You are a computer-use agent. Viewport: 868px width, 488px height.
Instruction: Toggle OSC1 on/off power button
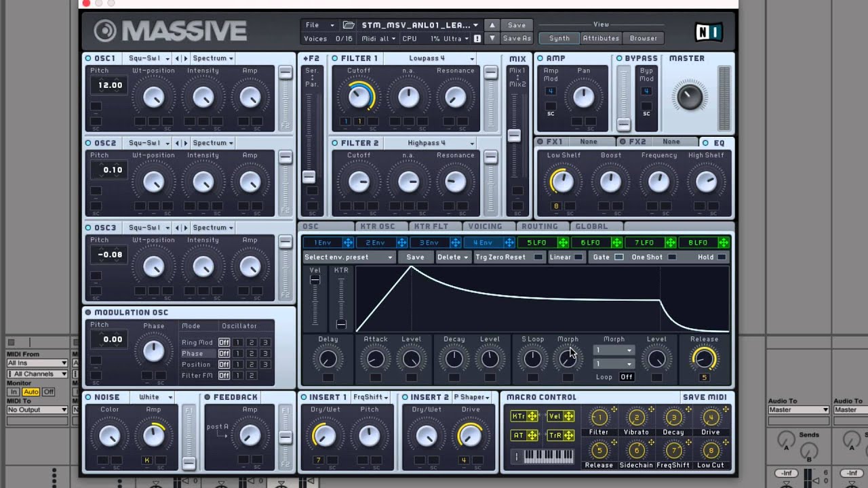pos(89,58)
